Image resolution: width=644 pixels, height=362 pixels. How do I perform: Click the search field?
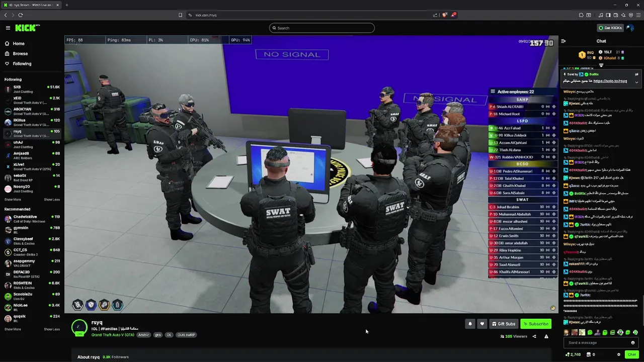(322, 28)
